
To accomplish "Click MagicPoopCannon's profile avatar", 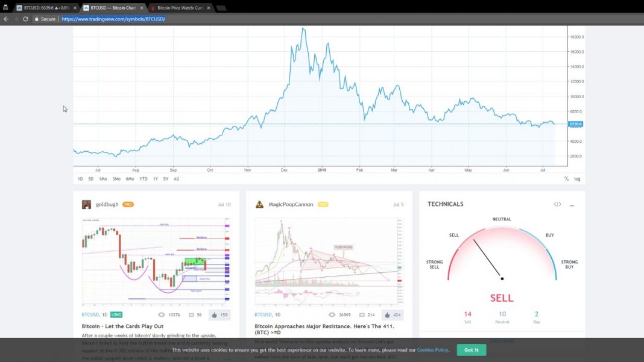I will (x=260, y=204).
